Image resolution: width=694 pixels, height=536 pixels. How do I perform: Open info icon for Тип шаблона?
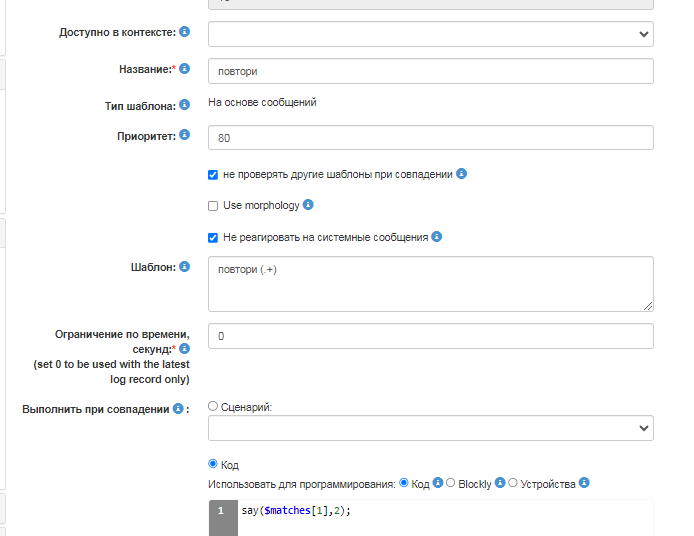pos(185,105)
